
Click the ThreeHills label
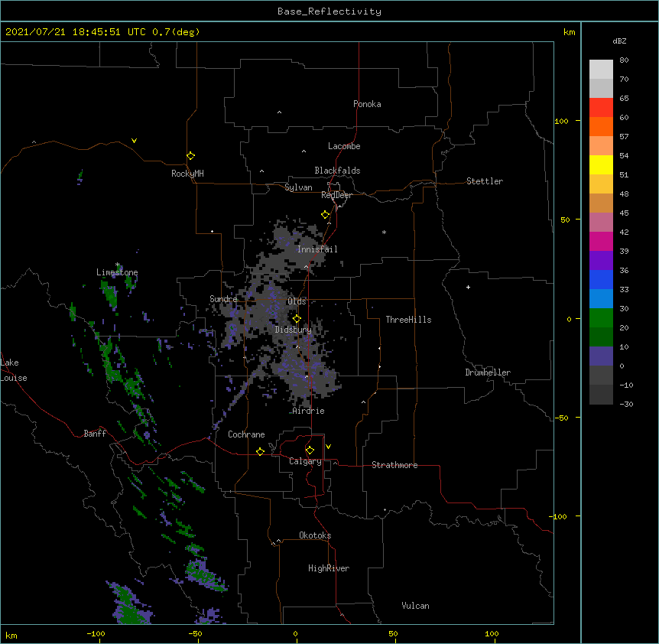408,320
